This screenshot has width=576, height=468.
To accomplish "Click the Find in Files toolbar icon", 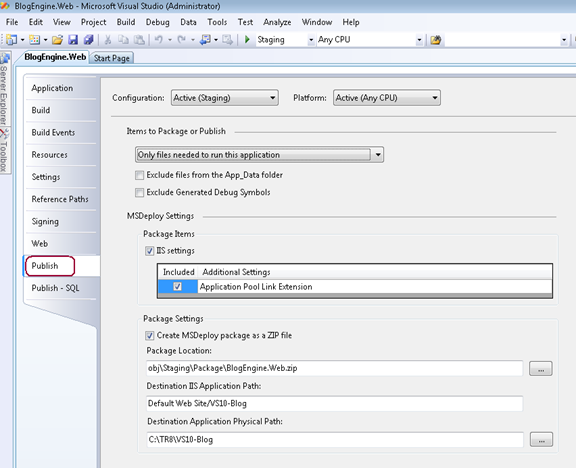I will tap(436, 40).
